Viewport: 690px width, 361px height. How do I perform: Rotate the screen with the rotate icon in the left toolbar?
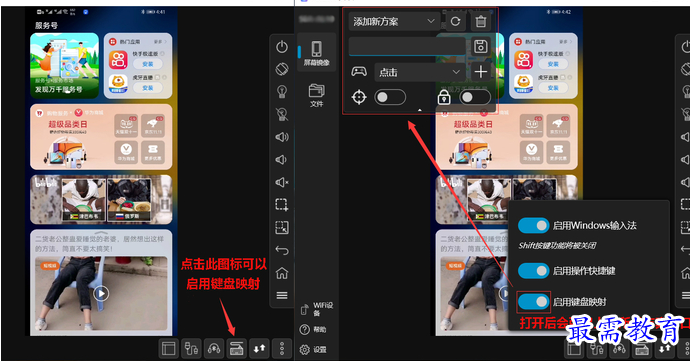[x=282, y=69]
